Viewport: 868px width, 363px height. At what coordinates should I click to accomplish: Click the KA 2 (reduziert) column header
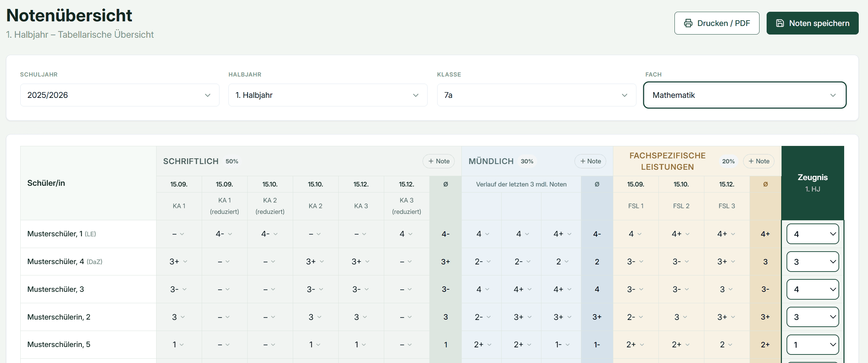270,206
